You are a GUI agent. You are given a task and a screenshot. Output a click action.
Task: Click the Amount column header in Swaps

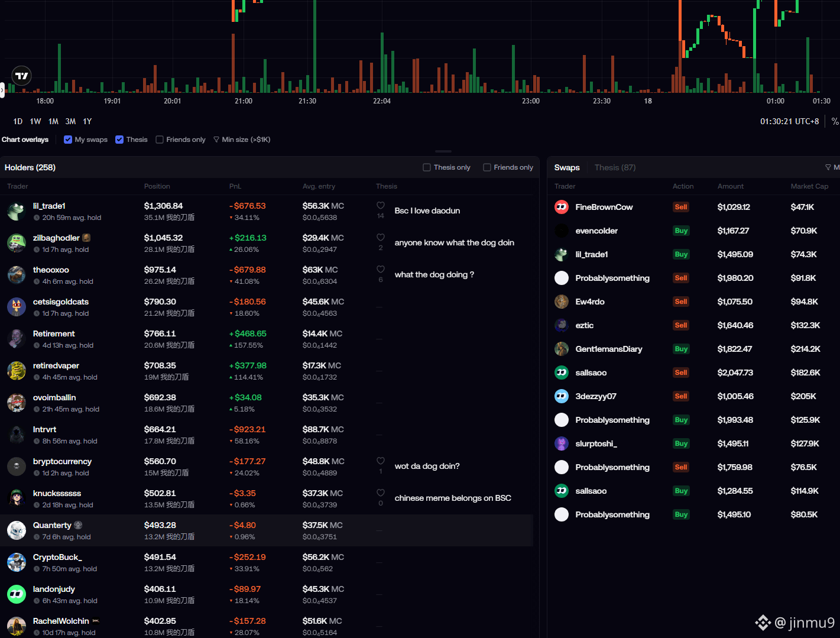click(x=731, y=186)
